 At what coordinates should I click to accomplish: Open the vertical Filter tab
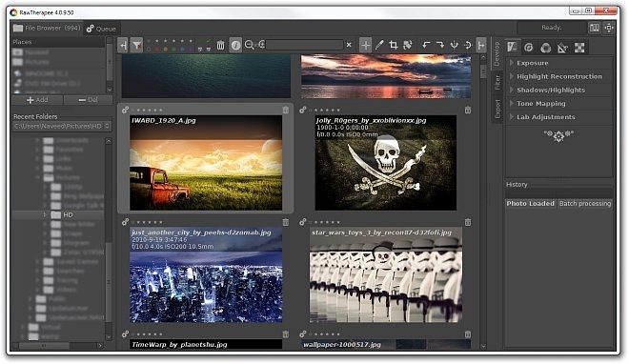497,82
